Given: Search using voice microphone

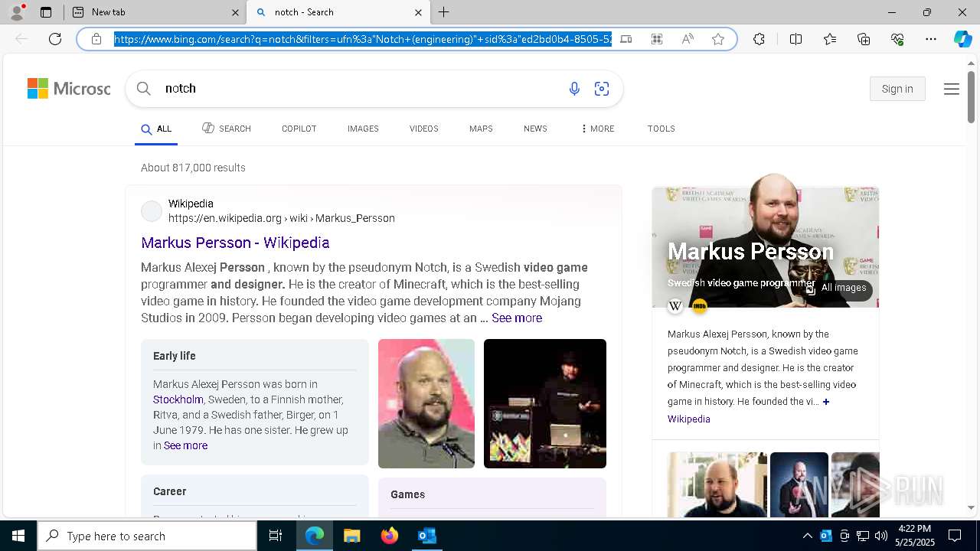Looking at the screenshot, I should point(574,89).
